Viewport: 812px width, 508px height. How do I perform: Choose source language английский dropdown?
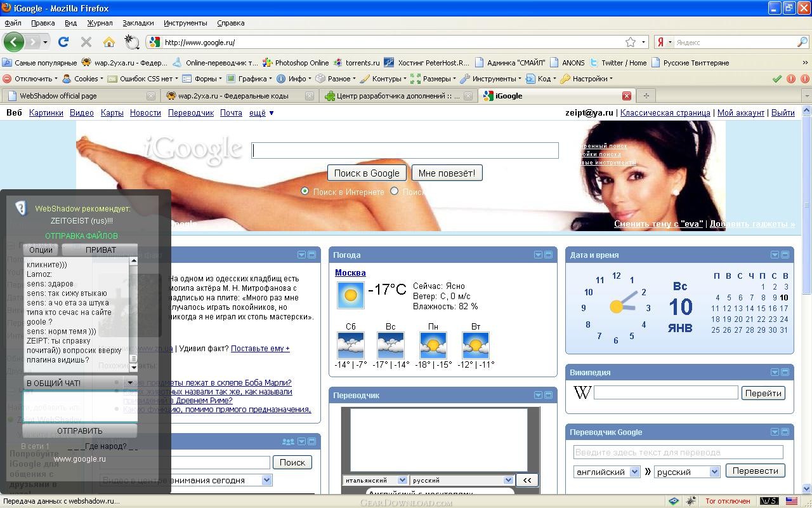pos(608,472)
